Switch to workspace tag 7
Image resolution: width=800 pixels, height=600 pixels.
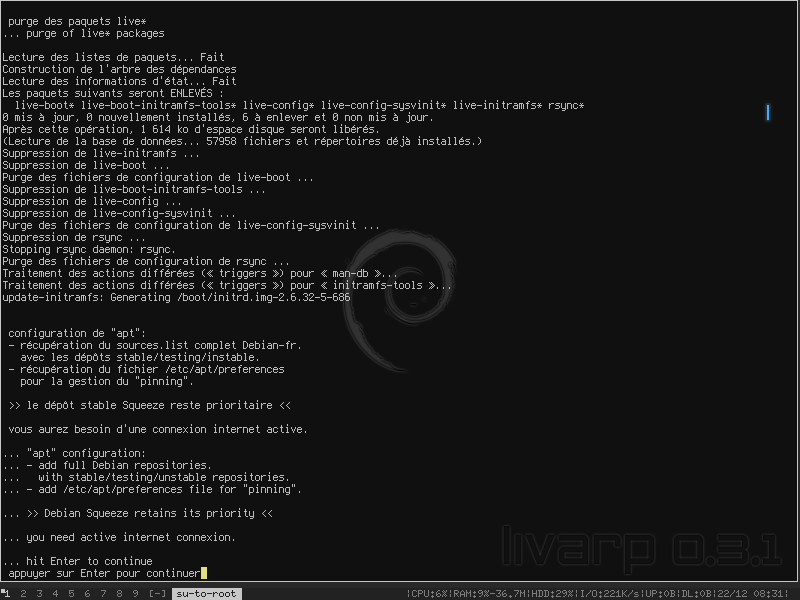point(103,594)
